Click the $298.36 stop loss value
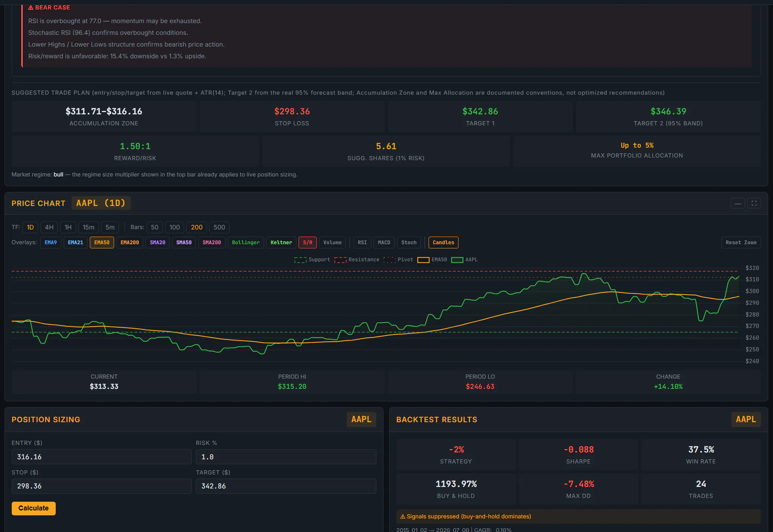The width and height of the screenshot is (773, 532). 292,111
